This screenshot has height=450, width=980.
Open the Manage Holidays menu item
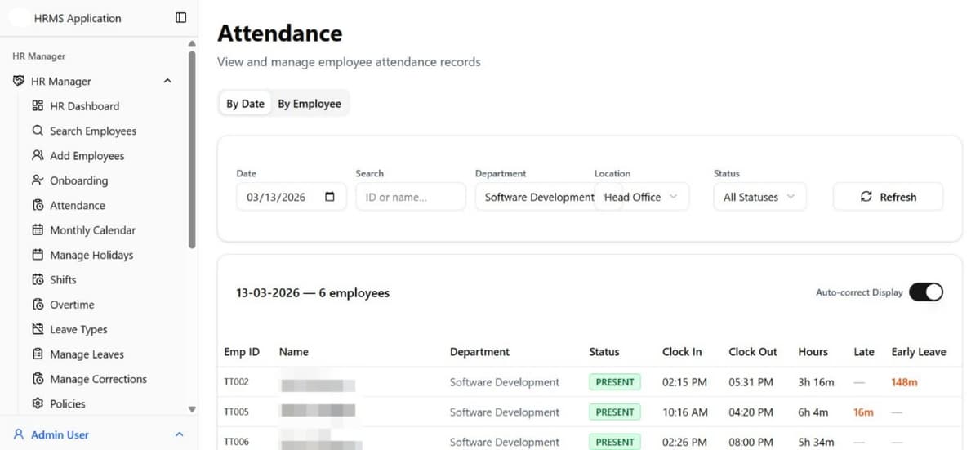click(x=91, y=255)
